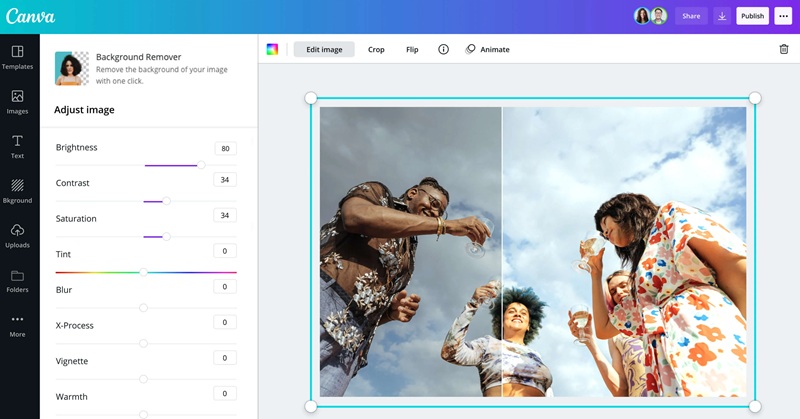This screenshot has height=419, width=800.
Task: Click the bottom-left image resize handle
Action: click(x=311, y=406)
